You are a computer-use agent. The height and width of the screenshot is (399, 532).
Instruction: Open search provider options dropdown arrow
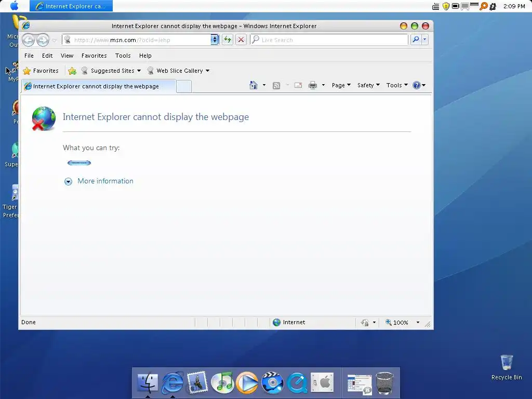425,39
